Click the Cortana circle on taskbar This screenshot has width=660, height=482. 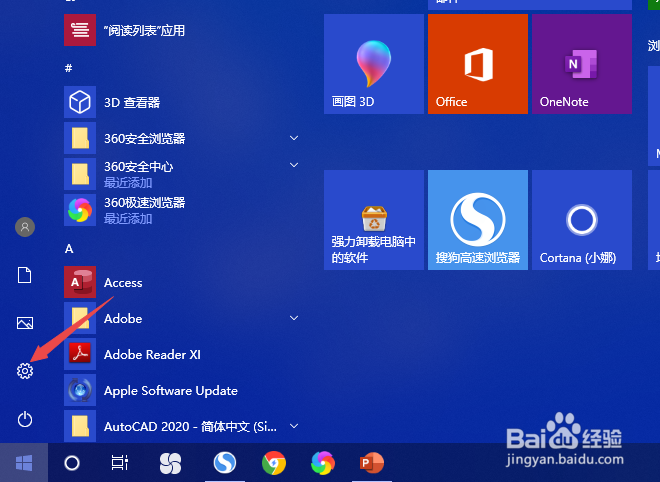tap(72, 463)
